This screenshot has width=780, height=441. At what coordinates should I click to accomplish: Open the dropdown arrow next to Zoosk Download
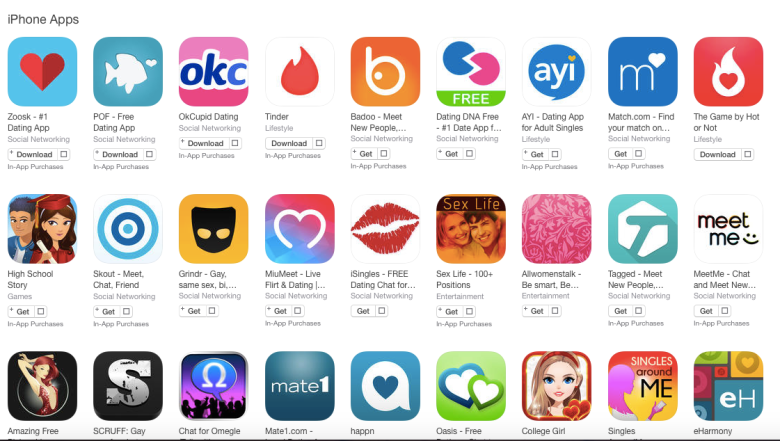tap(63, 154)
